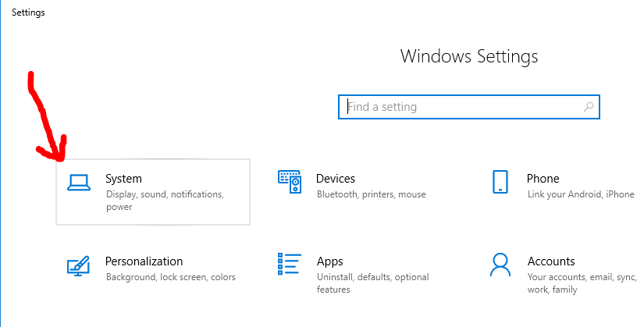Click the Phone icon
The width and height of the screenshot is (644, 327).
[500, 183]
